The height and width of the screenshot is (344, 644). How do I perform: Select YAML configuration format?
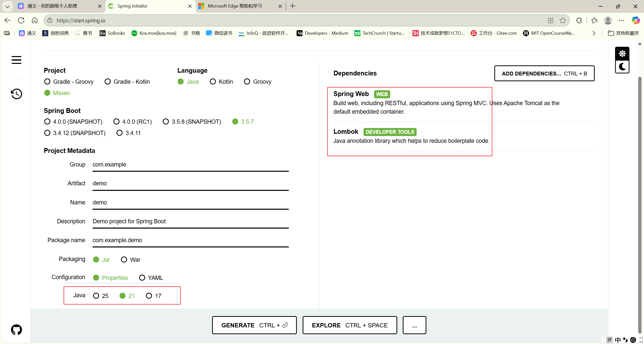142,278
